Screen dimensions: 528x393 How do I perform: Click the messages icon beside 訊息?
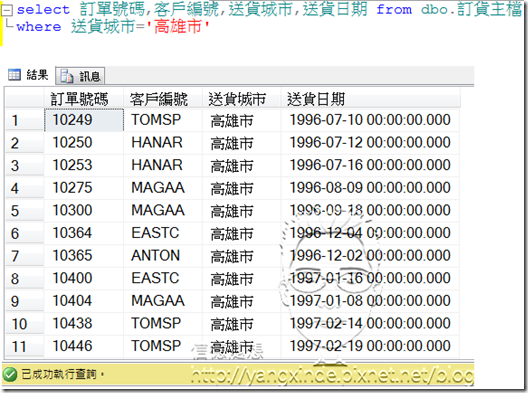67,76
